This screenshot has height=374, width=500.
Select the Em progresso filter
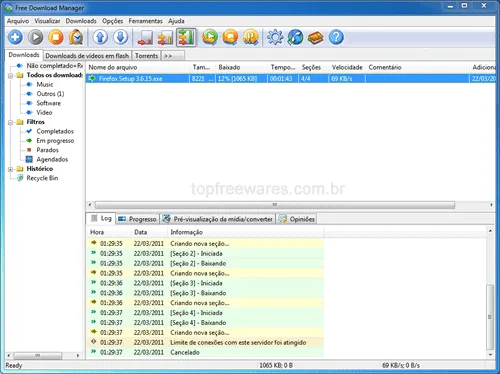(55, 140)
